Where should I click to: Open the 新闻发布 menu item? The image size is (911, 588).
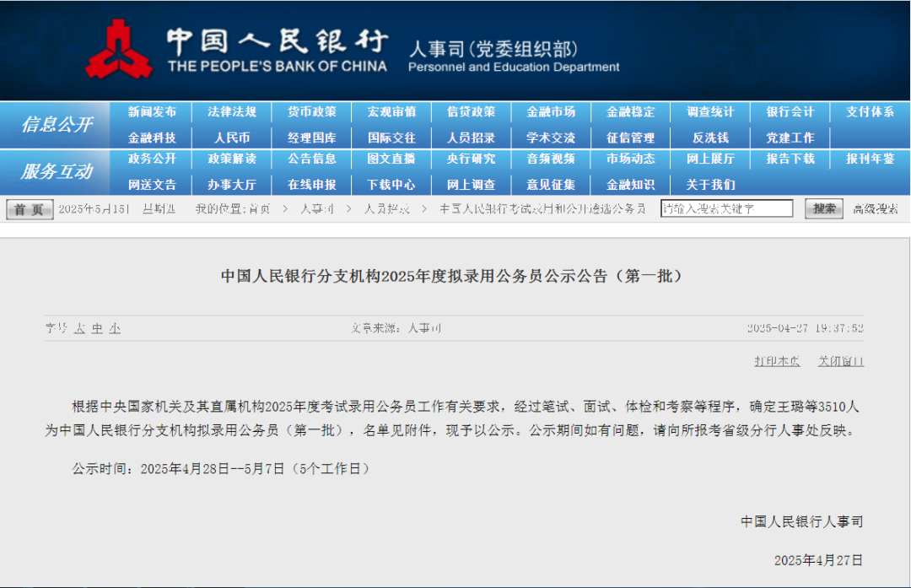point(152,111)
